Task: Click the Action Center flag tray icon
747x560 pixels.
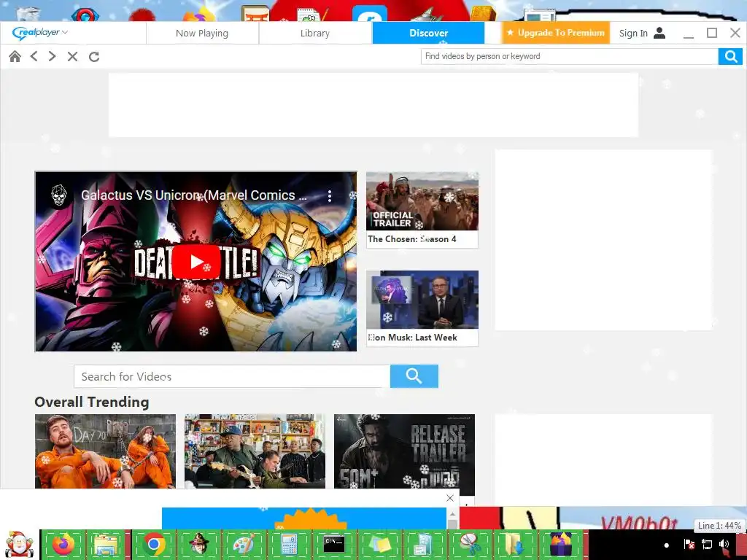Action: pyautogui.click(x=689, y=544)
